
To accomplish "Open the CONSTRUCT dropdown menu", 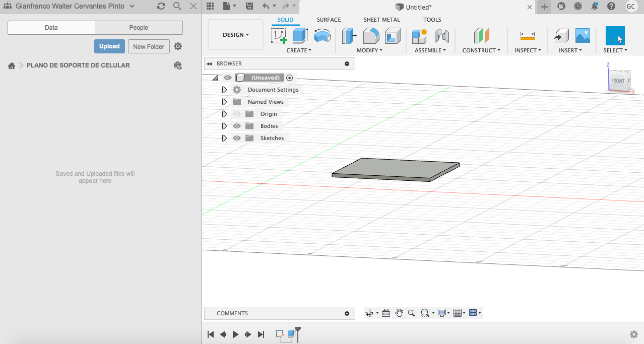I will (481, 50).
